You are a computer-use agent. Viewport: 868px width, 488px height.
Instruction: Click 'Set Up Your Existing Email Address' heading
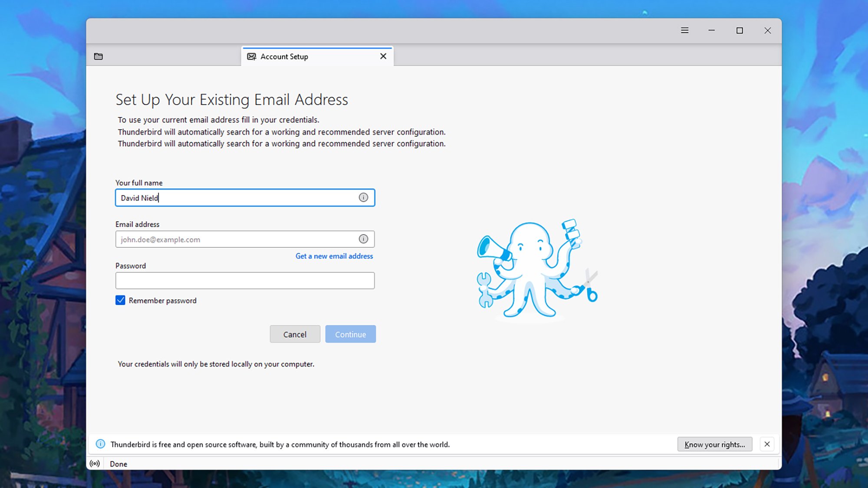pos(232,100)
